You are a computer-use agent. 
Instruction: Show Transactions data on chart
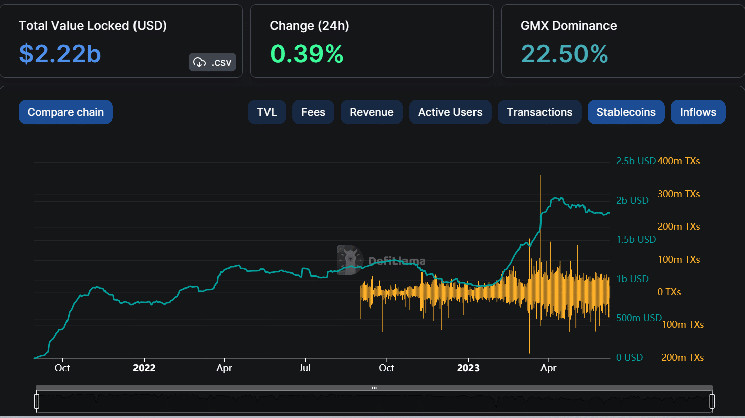tap(539, 112)
